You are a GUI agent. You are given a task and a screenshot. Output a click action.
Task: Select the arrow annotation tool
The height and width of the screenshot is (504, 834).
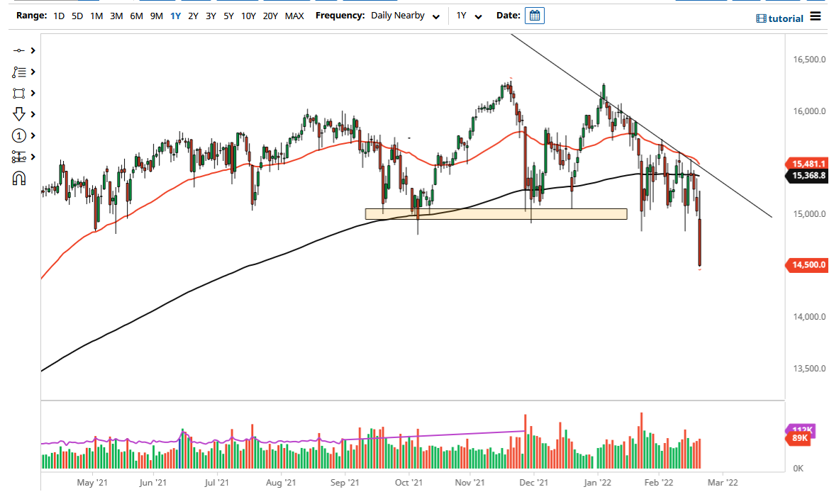[18, 114]
